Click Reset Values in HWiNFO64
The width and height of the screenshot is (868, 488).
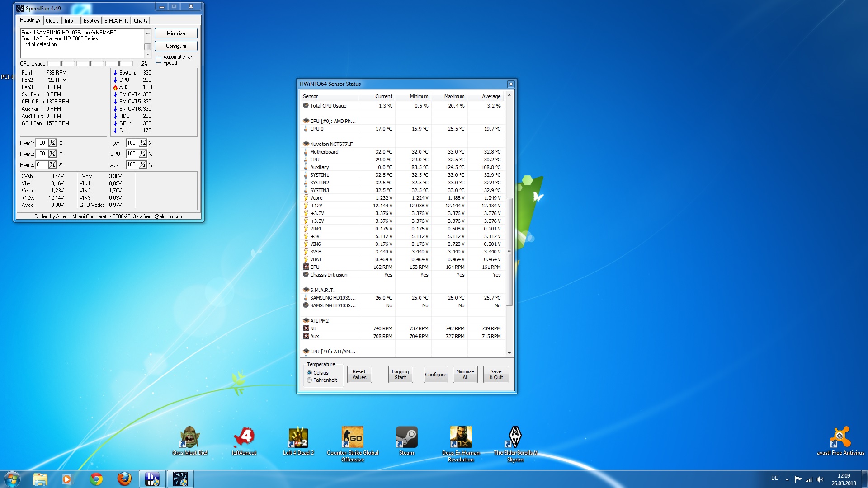click(359, 375)
